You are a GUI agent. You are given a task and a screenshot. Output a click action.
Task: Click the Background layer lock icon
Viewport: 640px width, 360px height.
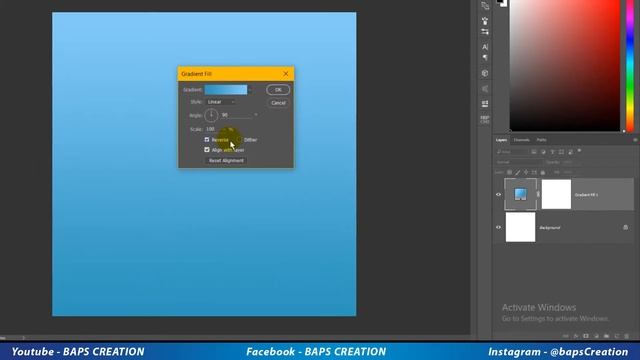pyautogui.click(x=625, y=227)
